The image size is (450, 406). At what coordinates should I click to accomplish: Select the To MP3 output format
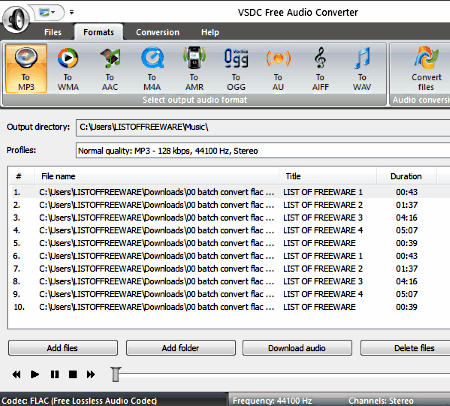point(26,69)
